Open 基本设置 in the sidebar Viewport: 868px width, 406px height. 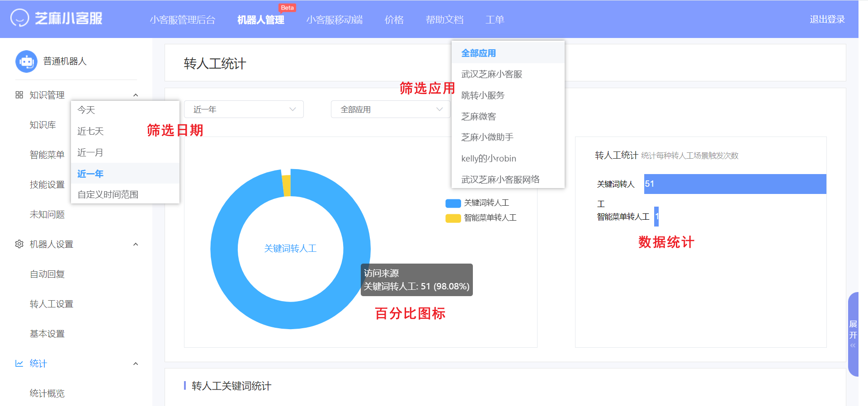click(47, 334)
